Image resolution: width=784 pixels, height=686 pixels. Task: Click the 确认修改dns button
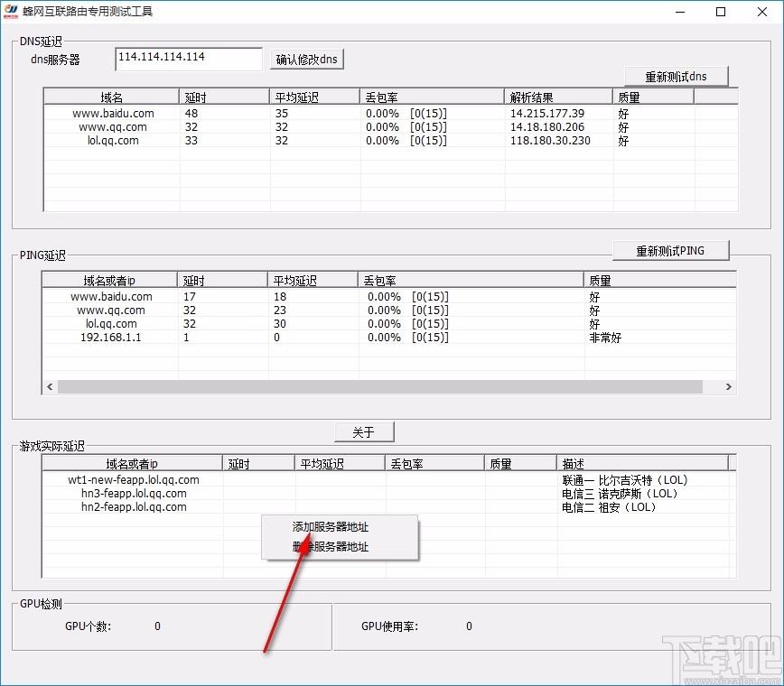click(x=307, y=58)
